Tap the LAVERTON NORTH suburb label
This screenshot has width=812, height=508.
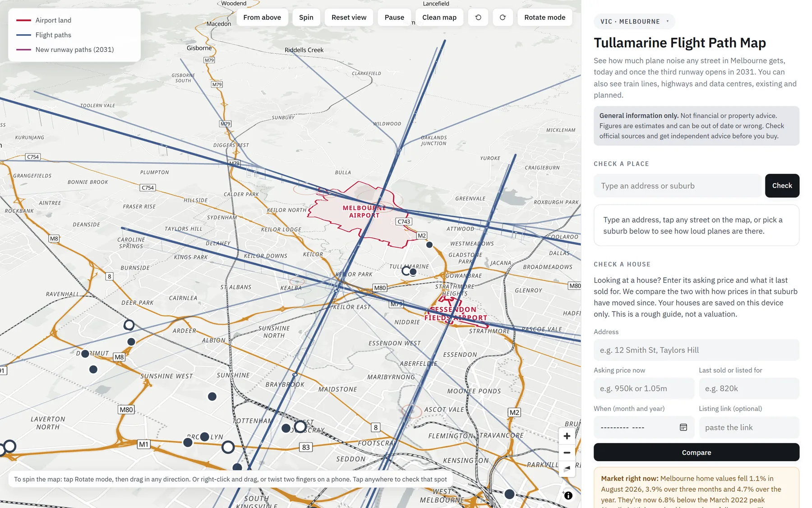click(48, 423)
